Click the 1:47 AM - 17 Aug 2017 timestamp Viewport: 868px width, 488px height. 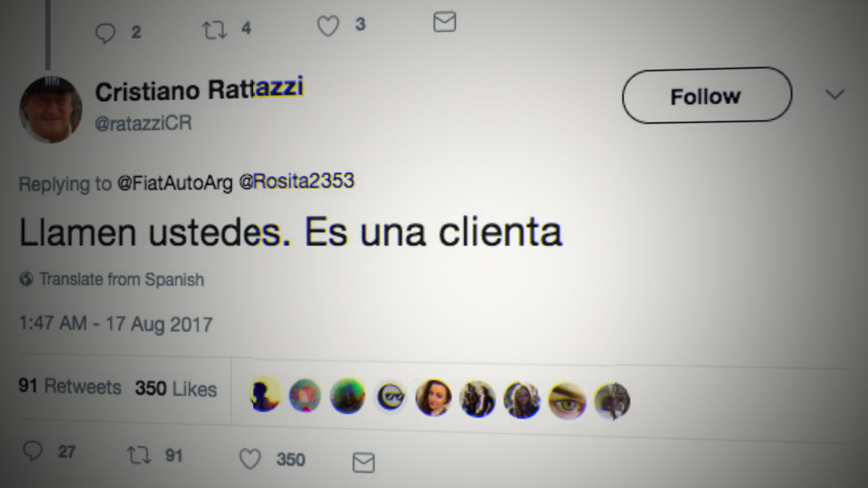click(x=116, y=324)
